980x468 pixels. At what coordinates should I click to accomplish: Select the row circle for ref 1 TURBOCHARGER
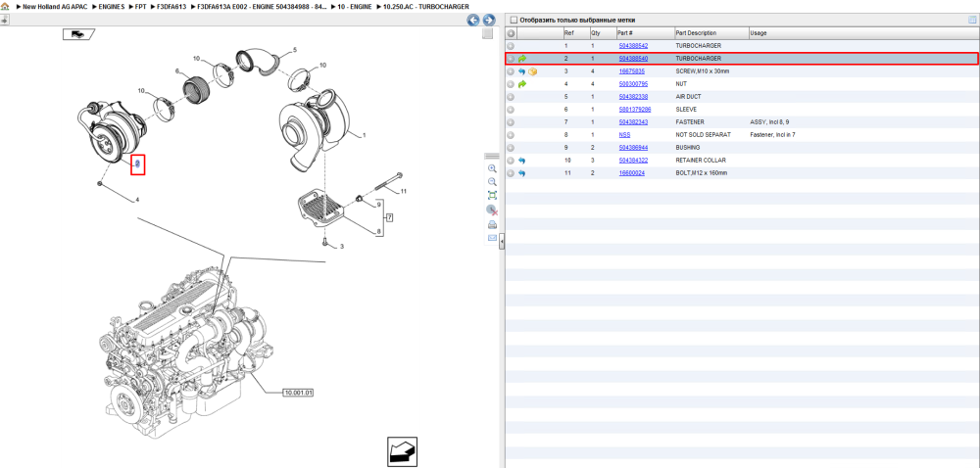click(511, 46)
